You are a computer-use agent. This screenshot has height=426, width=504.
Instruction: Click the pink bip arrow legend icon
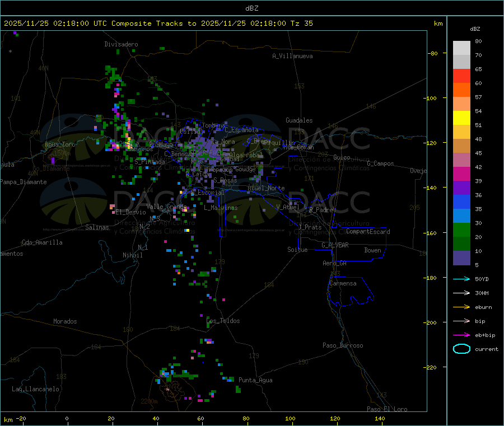pos(461,321)
